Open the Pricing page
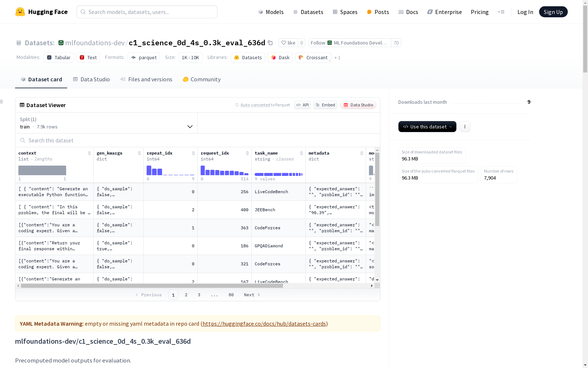Screen dimensions: 588x368 coord(480,12)
